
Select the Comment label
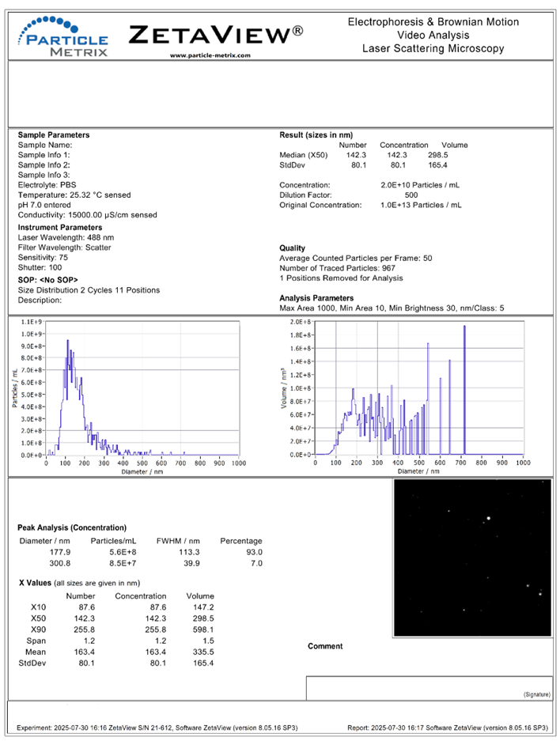325,646
